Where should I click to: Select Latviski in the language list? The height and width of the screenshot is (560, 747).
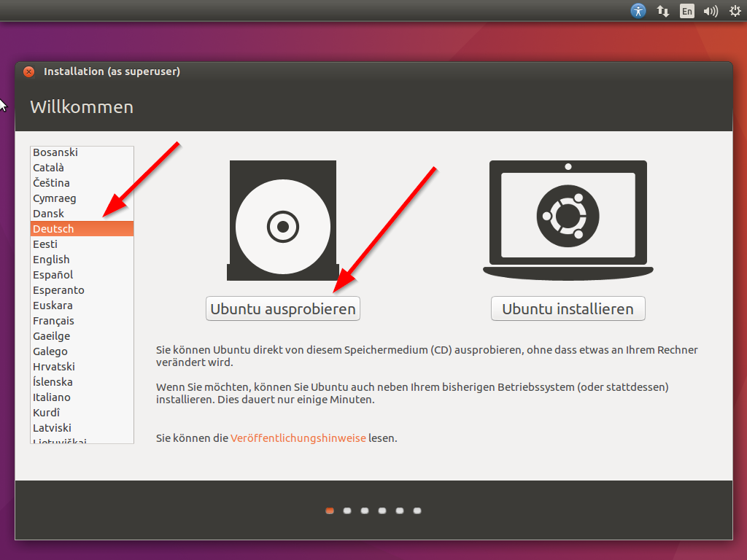click(82, 427)
